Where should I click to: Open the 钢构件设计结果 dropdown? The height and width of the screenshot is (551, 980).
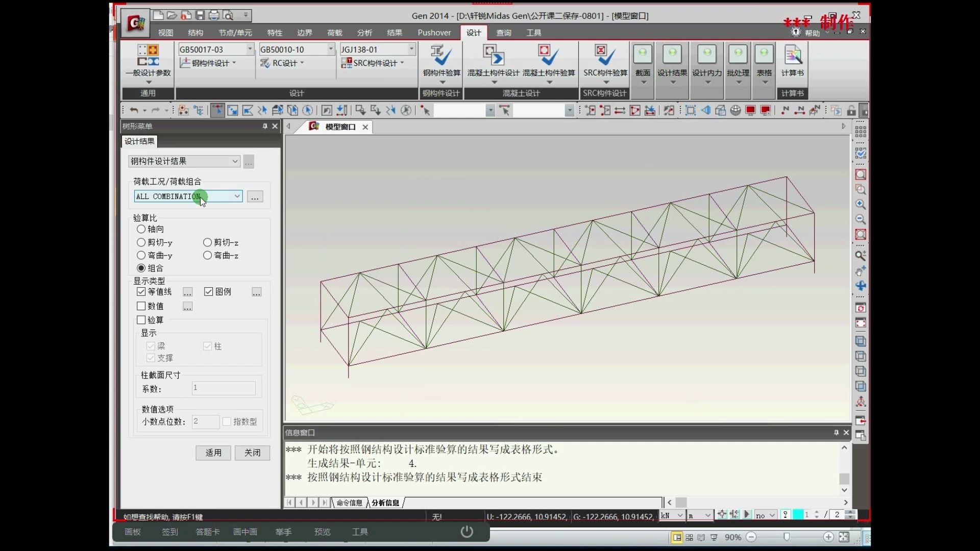pos(235,161)
